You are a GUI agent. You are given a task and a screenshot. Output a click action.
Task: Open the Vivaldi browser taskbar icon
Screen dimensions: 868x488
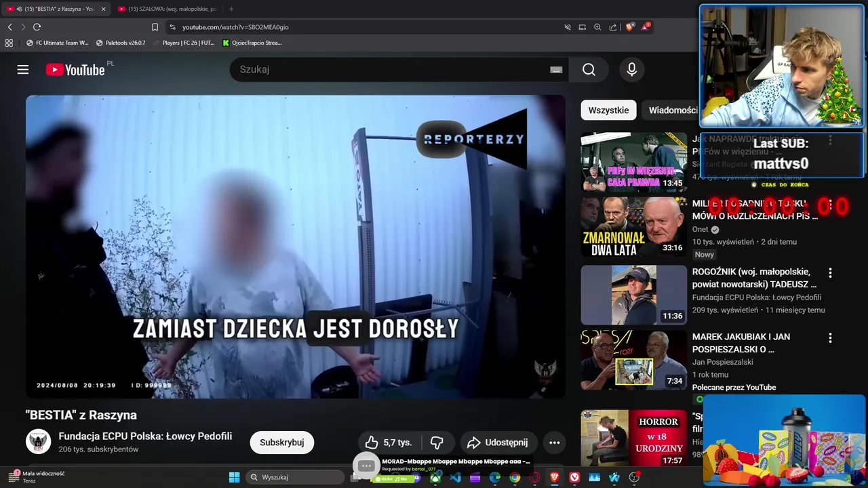pyautogui.click(x=574, y=477)
